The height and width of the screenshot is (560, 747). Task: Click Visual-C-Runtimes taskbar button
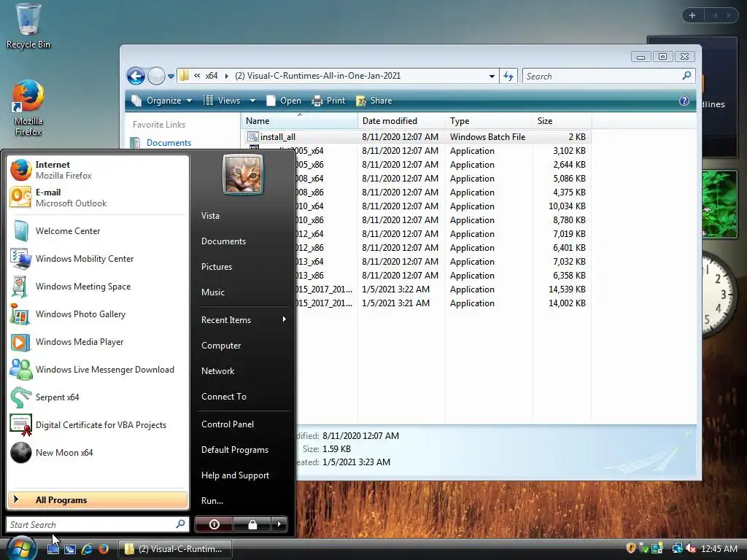pos(175,548)
